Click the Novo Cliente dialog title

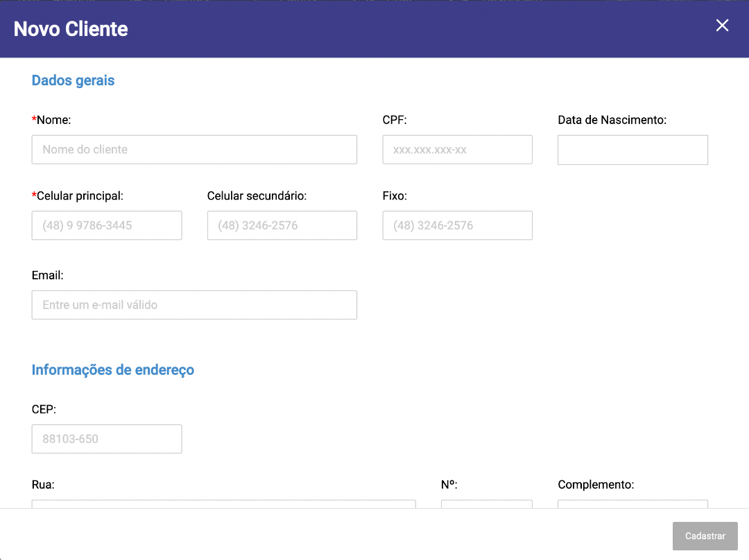point(71,29)
